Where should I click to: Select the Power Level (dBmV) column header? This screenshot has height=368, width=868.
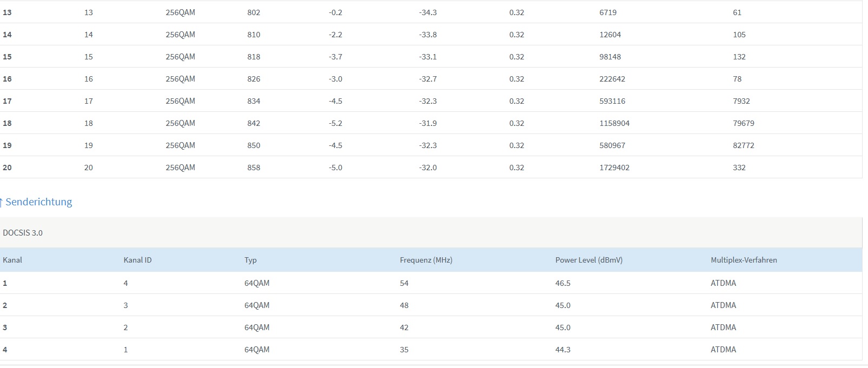[588, 260]
